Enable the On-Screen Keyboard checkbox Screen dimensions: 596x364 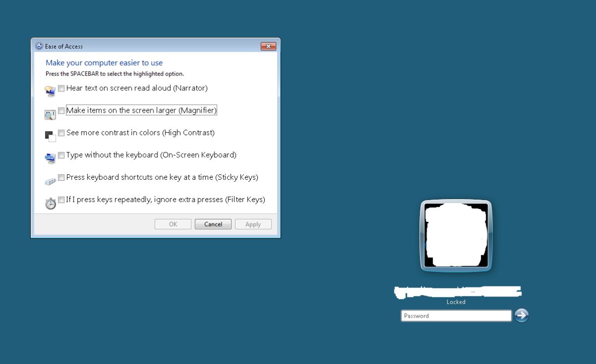[61, 155]
